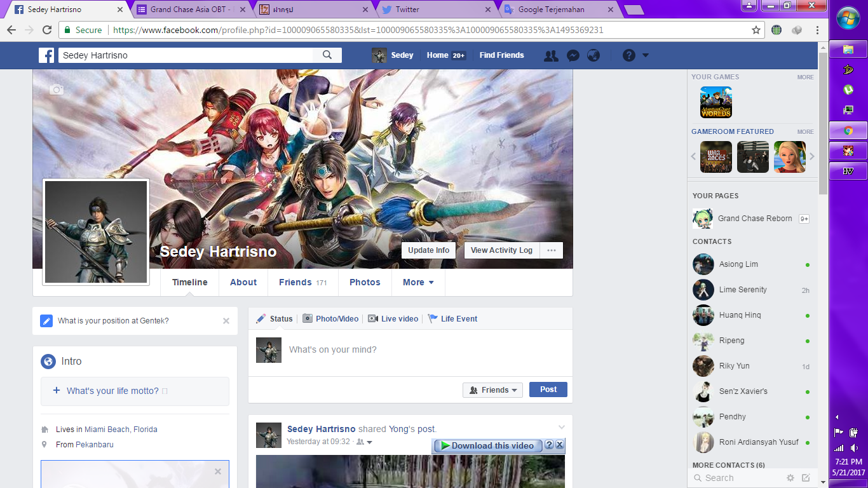
Task: Switch to Grand Chase Asia OBT tab
Action: (x=191, y=10)
